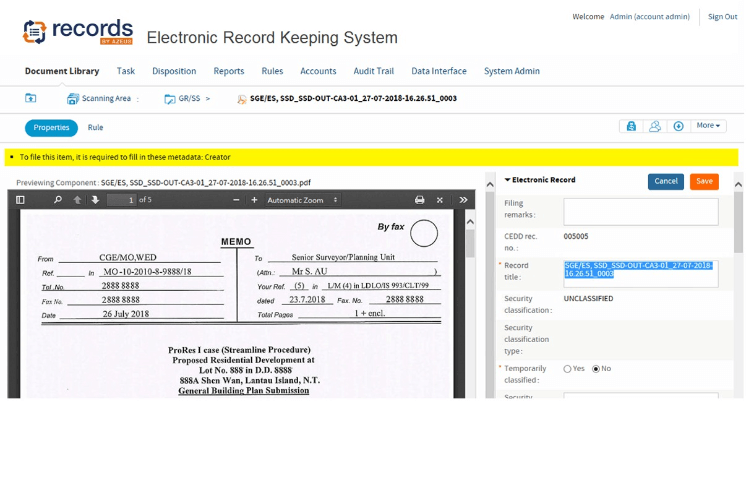Open the Automatic Zoom dropdown

click(302, 200)
